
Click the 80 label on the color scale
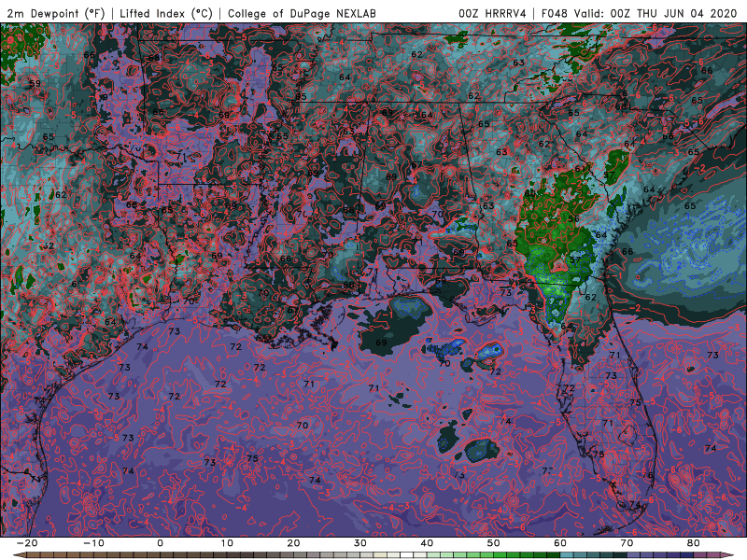click(694, 543)
